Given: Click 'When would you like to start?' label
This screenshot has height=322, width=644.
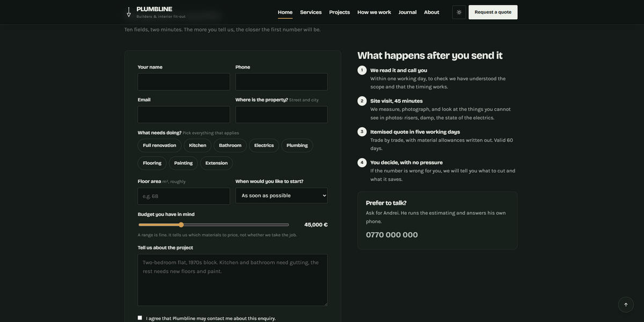Looking at the screenshot, I should tap(269, 181).
